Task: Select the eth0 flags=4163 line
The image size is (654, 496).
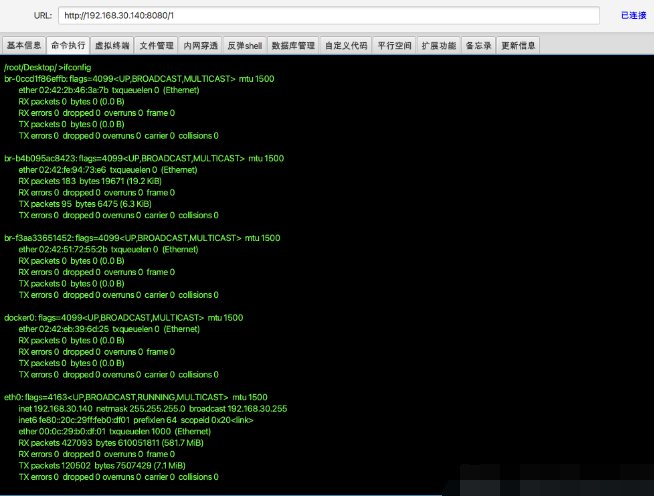Action: coord(136,397)
